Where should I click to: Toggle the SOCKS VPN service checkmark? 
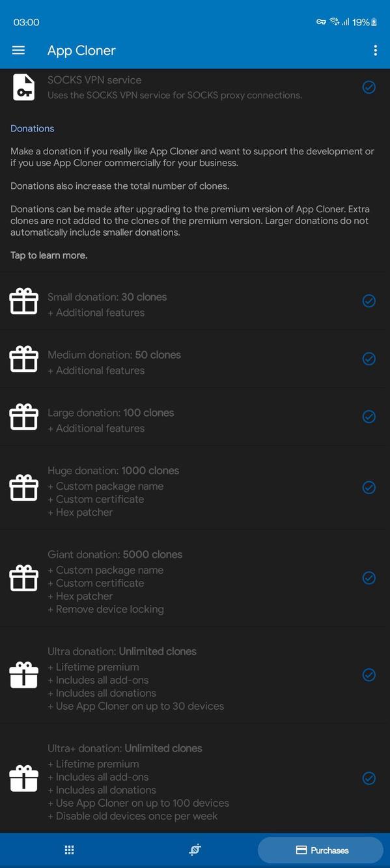369,87
